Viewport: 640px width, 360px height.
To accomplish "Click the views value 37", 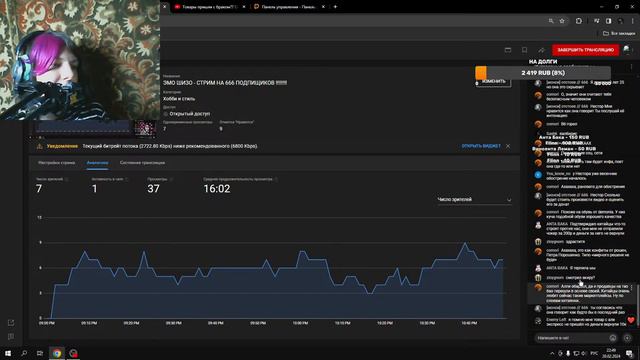I will pos(153,189).
